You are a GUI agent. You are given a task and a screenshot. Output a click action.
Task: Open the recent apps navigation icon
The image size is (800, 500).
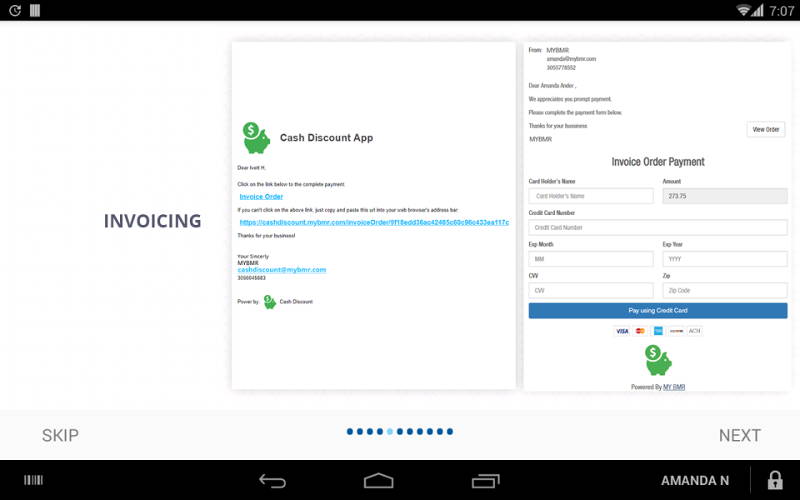(x=485, y=481)
